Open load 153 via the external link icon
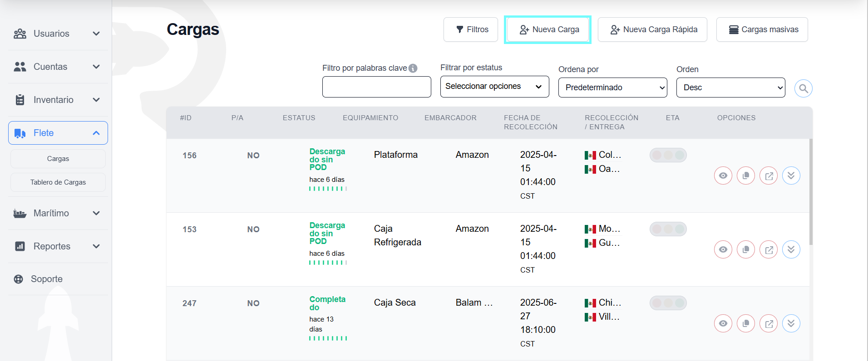Screen dimensions: 868x361 [768, 249]
